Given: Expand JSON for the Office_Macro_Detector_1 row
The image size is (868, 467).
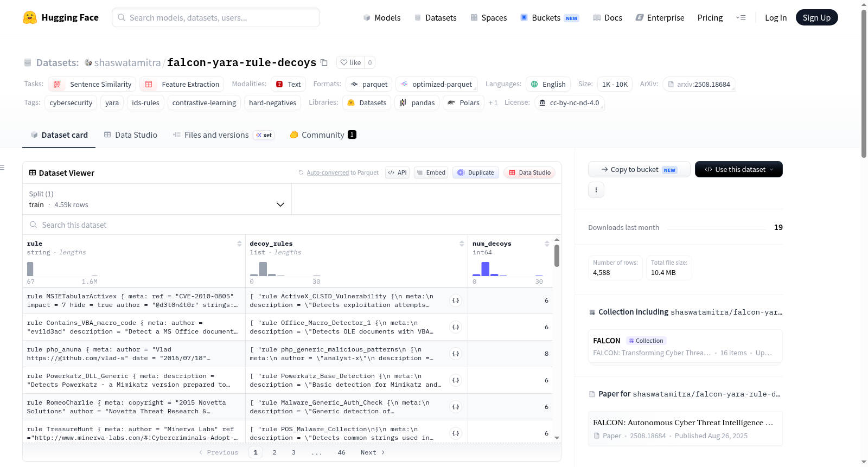Looking at the screenshot, I should point(456,327).
